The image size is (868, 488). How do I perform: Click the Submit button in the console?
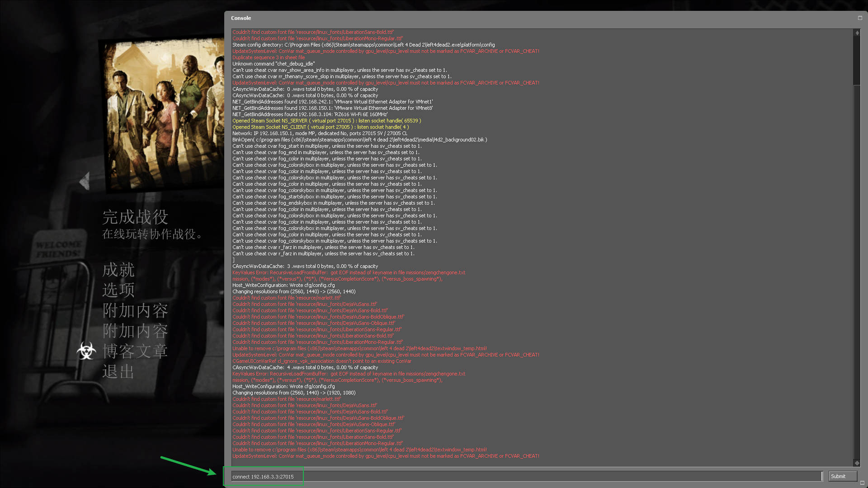tap(843, 476)
